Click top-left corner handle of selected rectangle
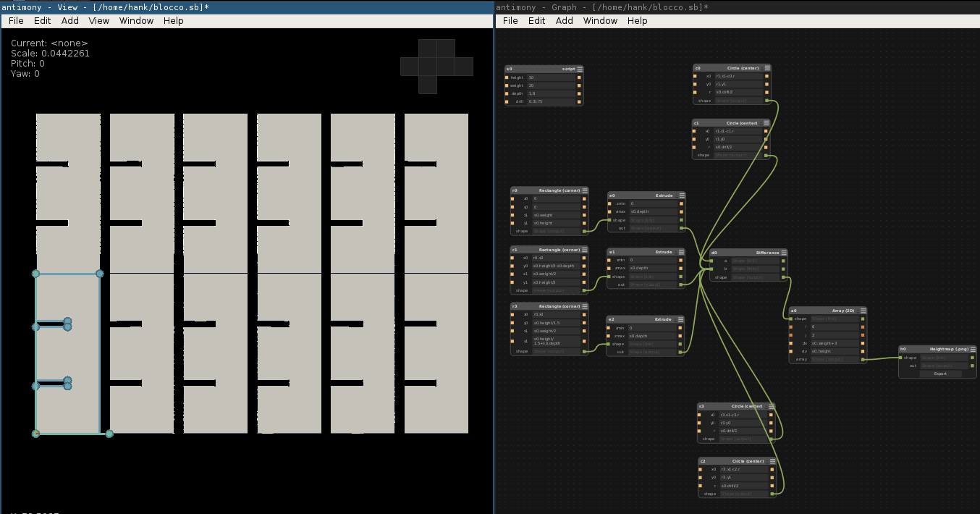This screenshot has width=980, height=514. click(x=35, y=274)
